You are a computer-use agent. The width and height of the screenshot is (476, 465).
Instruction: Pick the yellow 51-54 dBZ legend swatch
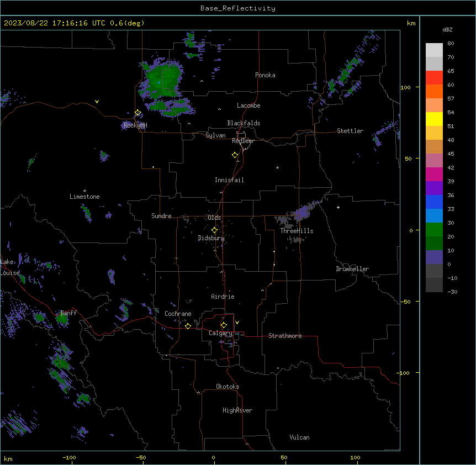(x=434, y=119)
